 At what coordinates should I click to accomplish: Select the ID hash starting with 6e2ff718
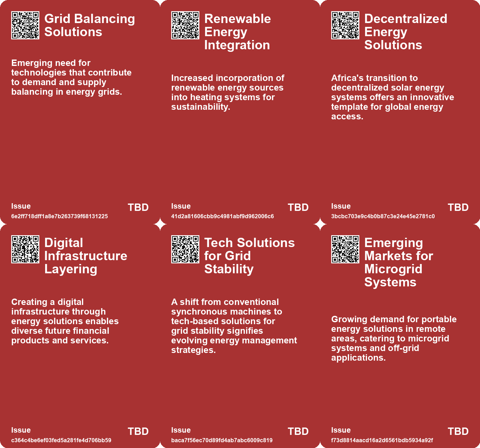60,216
